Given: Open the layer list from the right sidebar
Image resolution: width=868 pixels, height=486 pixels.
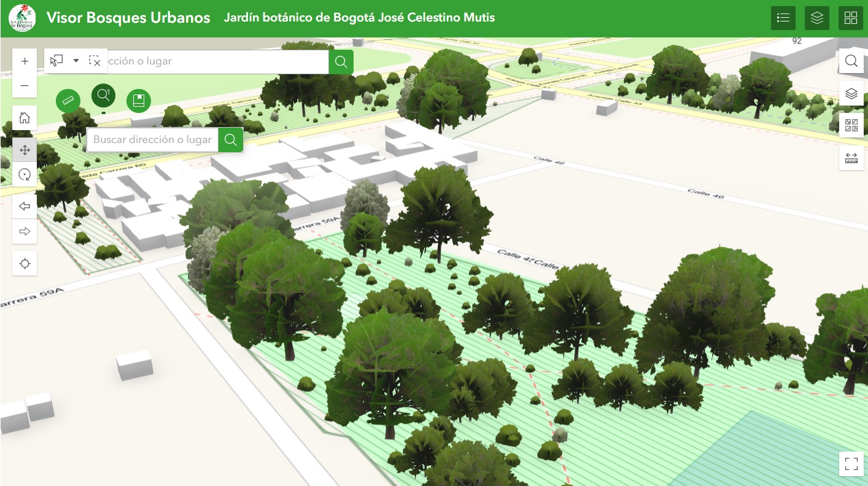Looking at the screenshot, I should pos(851,93).
